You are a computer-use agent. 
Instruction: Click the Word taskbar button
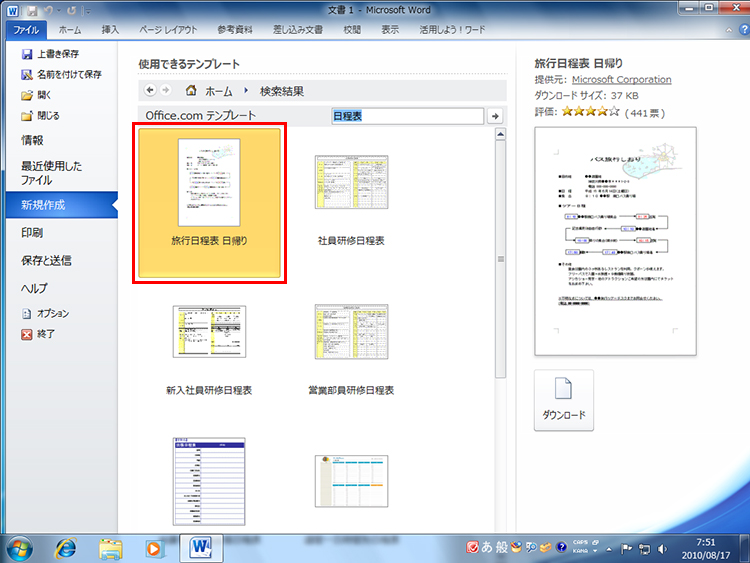click(201, 548)
